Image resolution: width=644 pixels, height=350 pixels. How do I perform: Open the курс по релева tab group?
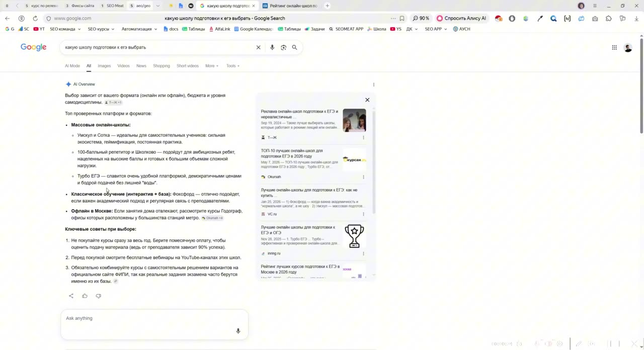point(42,6)
